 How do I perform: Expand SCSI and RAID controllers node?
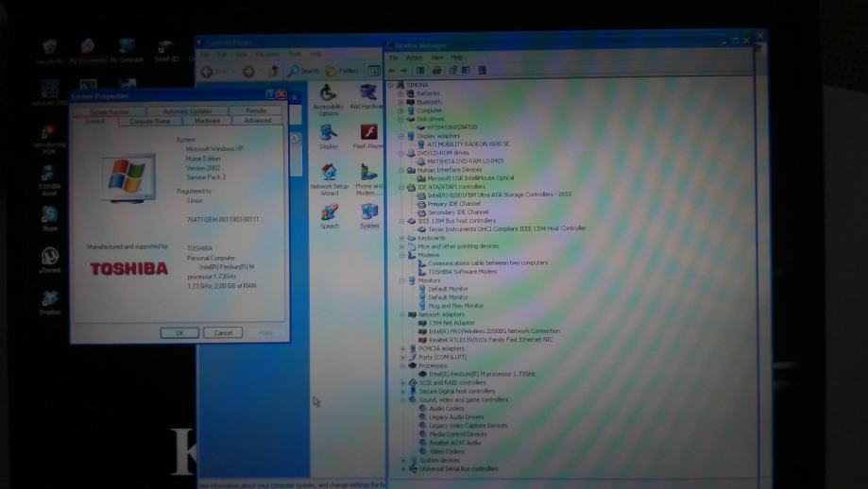point(403,382)
